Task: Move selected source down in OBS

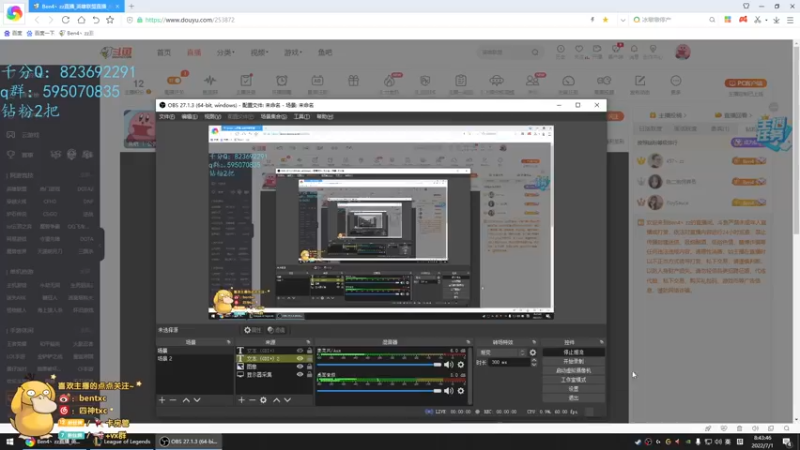Action: tap(287, 400)
